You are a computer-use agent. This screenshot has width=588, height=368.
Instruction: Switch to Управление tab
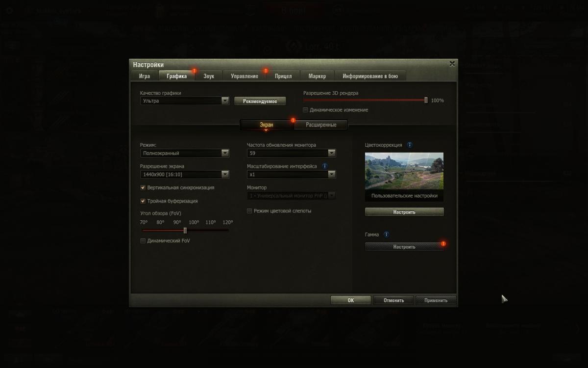(245, 76)
